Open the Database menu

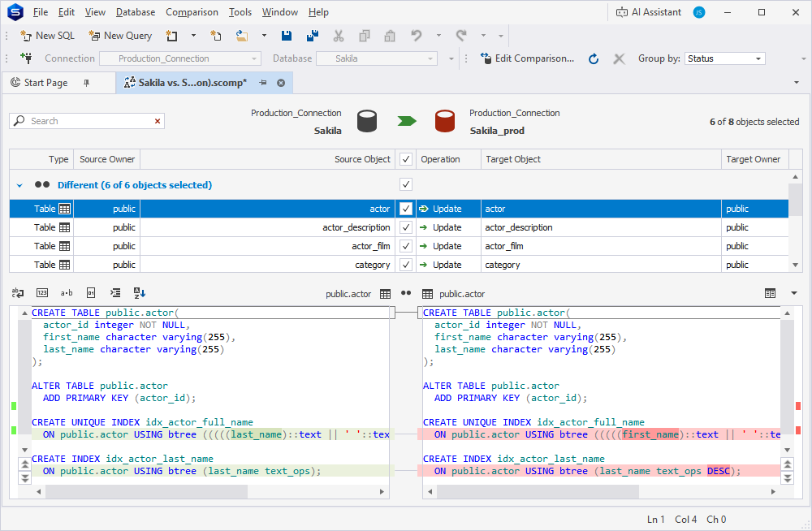136,12
